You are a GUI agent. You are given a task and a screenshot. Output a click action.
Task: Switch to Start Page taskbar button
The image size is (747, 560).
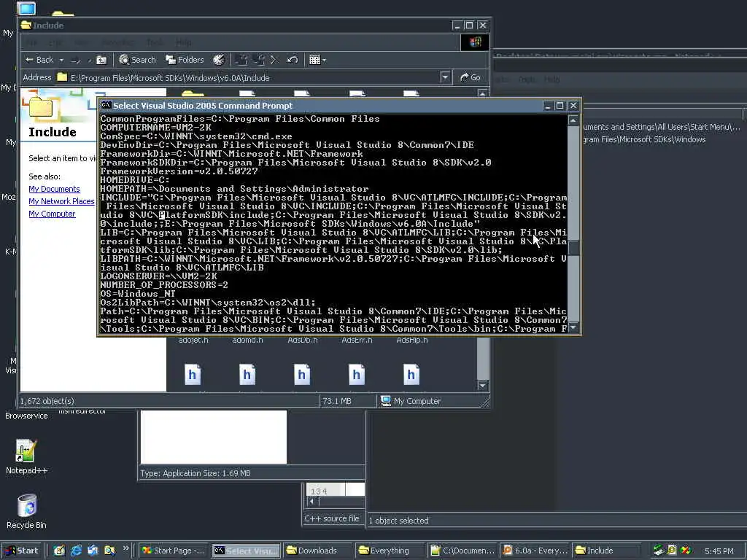pos(174,551)
